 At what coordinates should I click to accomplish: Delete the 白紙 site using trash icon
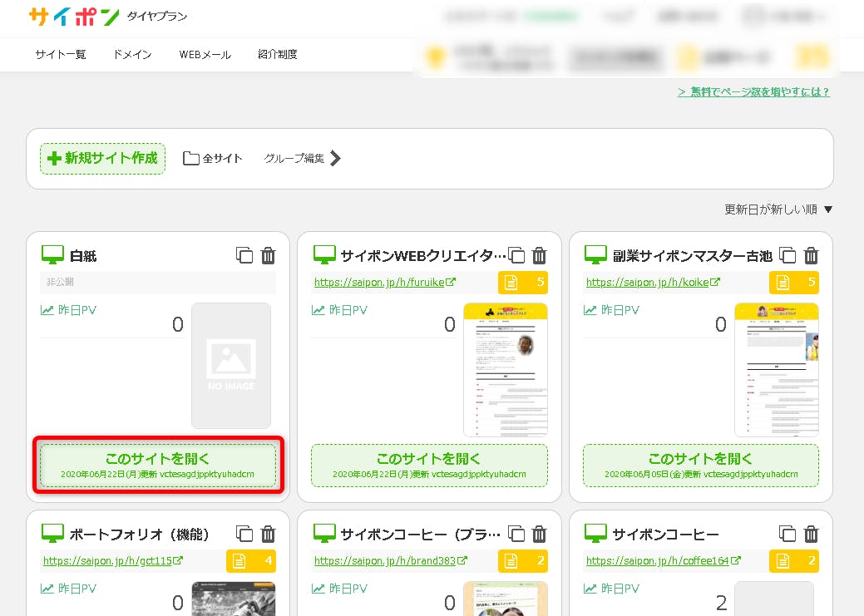click(269, 256)
